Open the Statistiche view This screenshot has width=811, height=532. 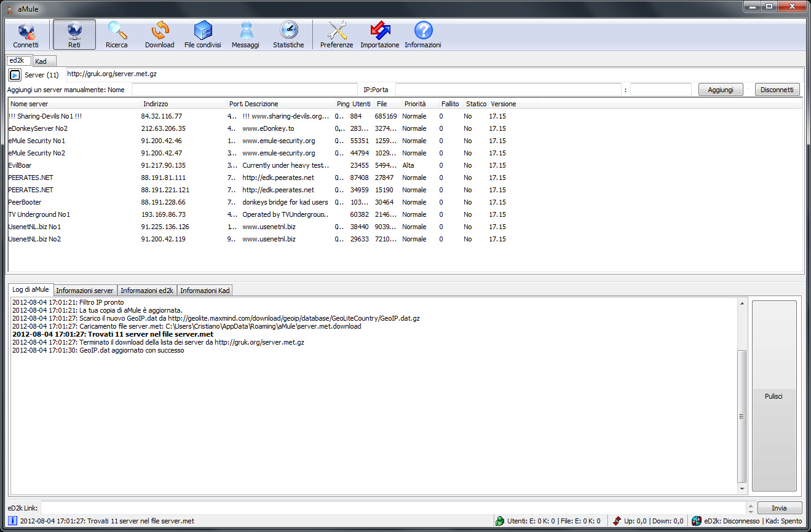coord(288,35)
